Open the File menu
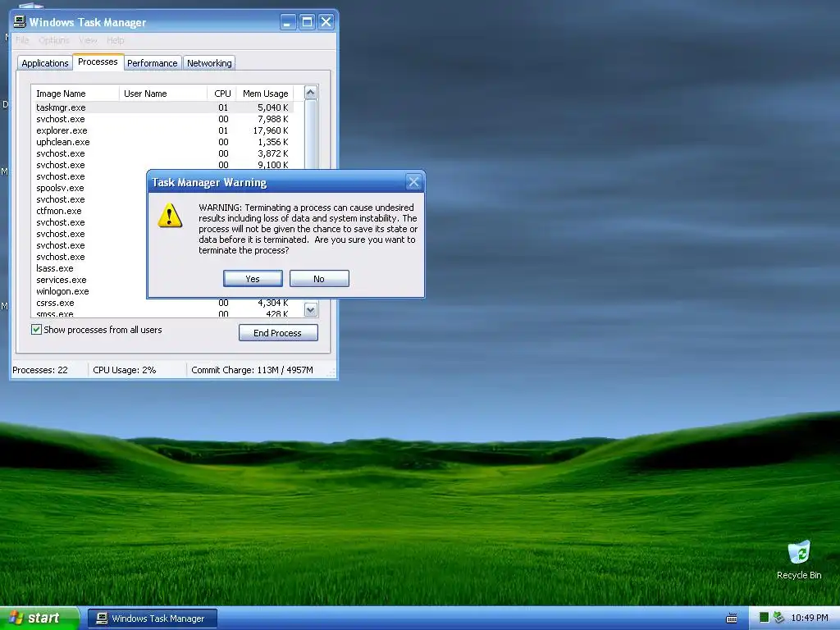This screenshot has width=840, height=630. point(22,40)
